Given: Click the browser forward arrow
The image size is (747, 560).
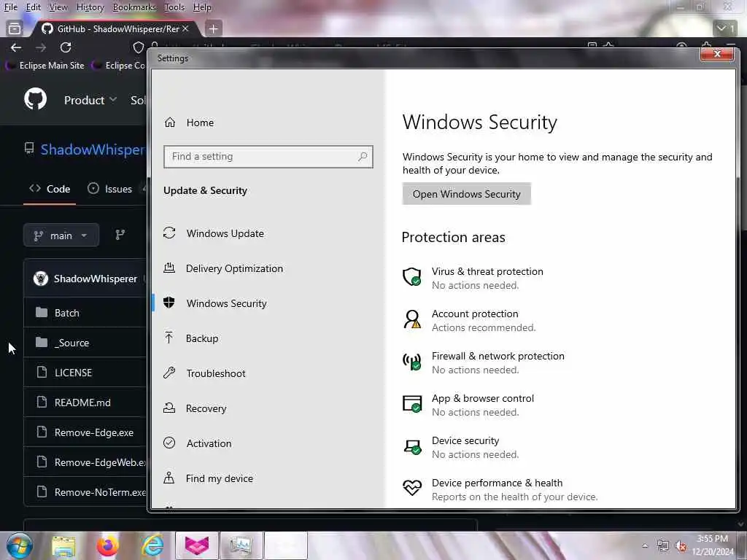Looking at the screenshot, I should click(41, 47).
